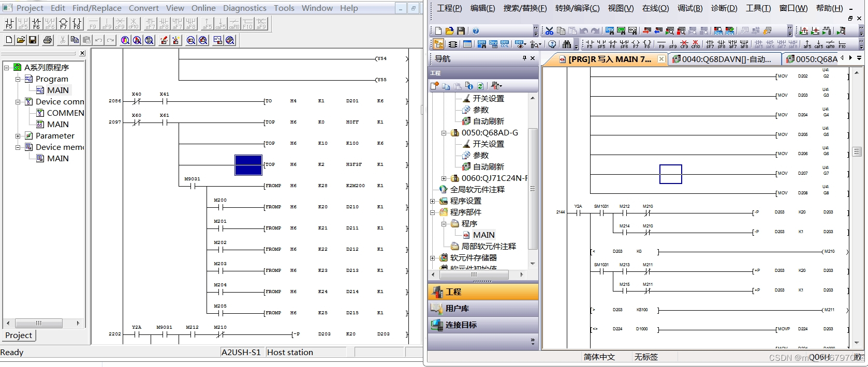Click the read from PLC blue arrow icon

658,31
